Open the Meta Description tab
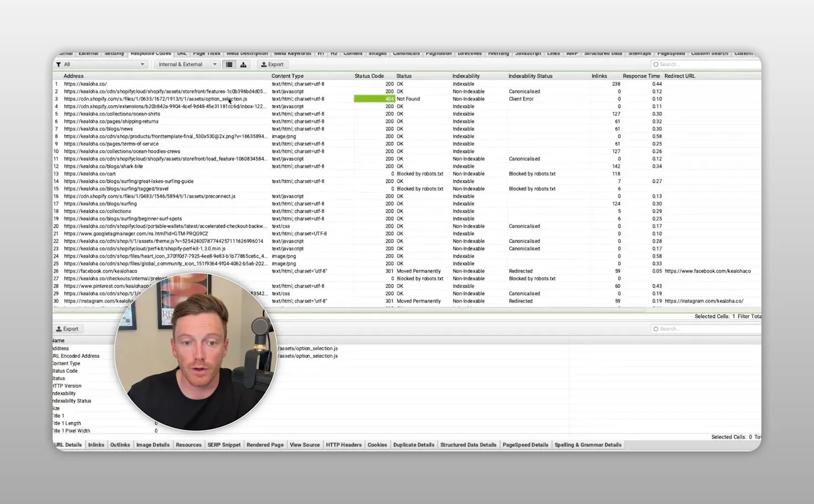 pos(247,54)
